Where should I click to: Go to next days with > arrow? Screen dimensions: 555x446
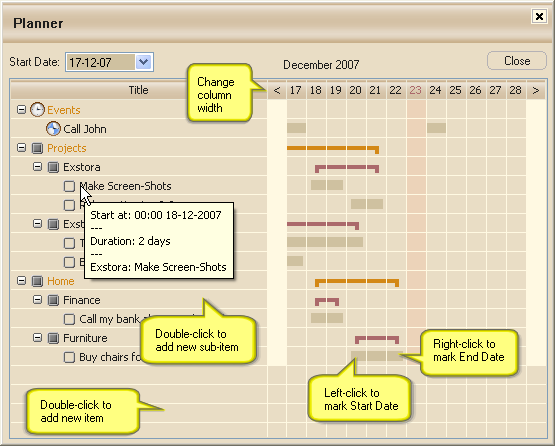click(x=536, y=90)
